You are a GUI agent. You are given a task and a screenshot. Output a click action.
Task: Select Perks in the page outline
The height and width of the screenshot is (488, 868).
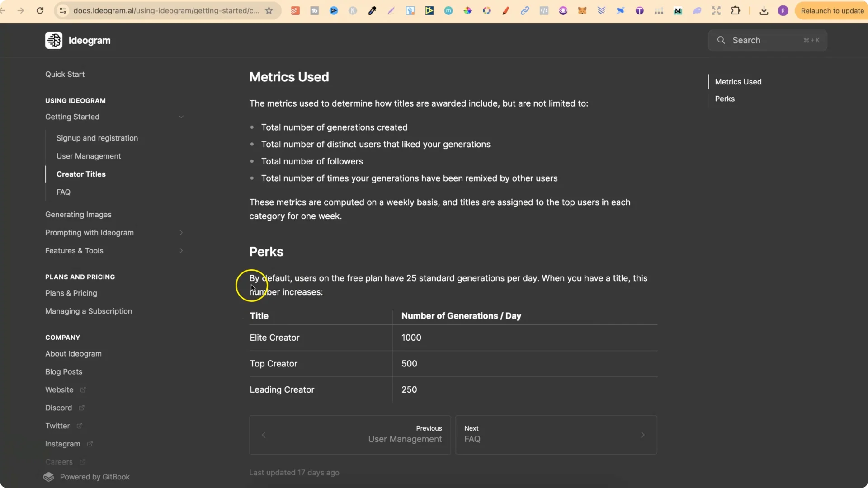point(725,99)
